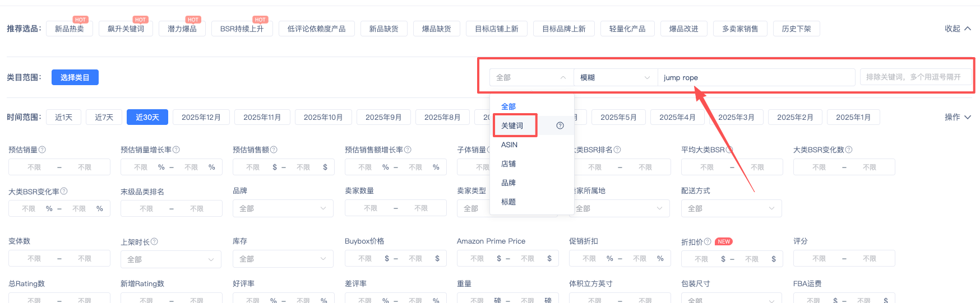The width and height of the screenshot is (980, 303).
Task: Choose 店铺 in the search type list
Action: (509, 164)
